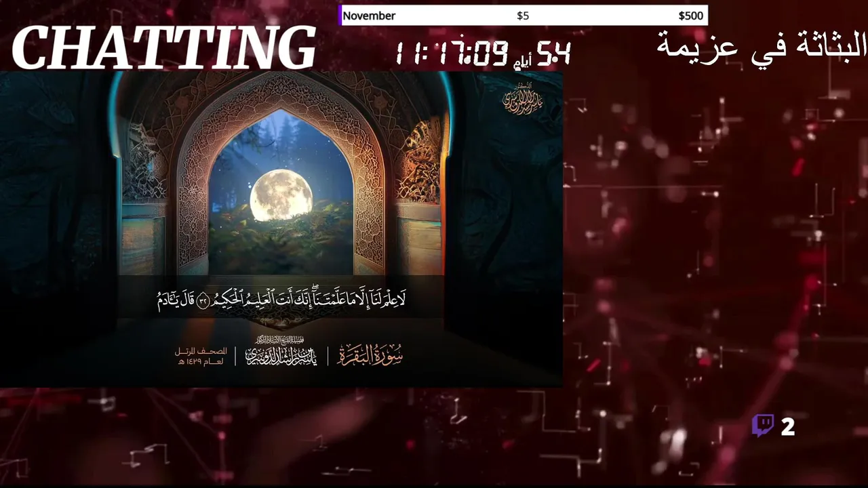
Task: Click the full moon in the video
Action: (281, 195)
